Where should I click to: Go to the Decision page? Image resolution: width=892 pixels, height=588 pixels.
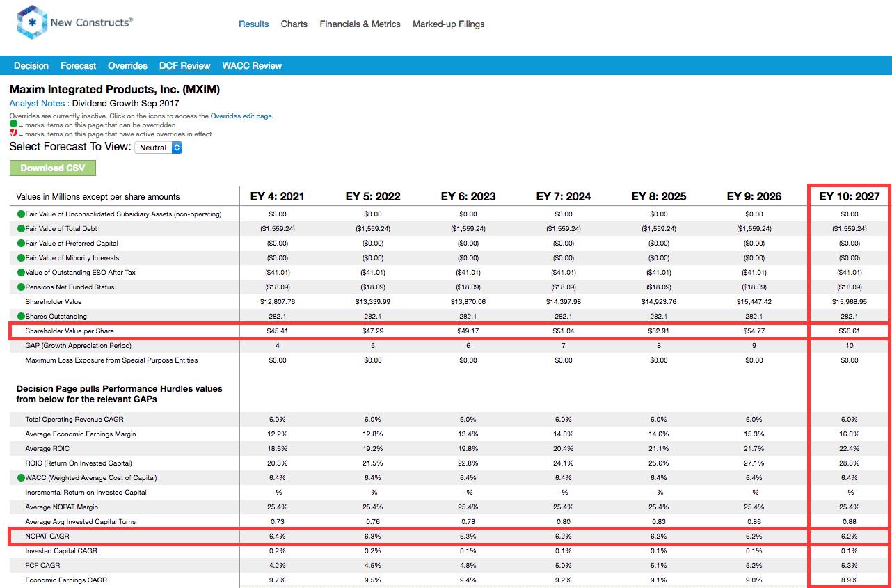coord(31,66)
